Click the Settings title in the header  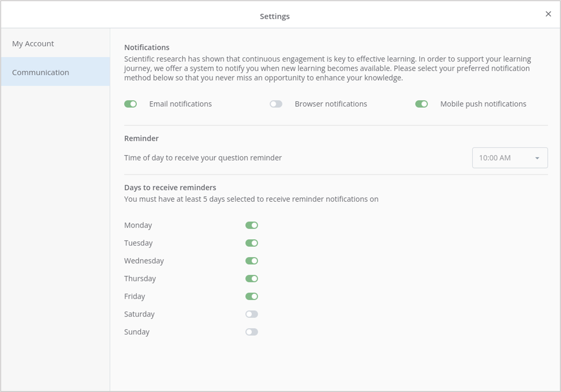pyautogui.click(x=275, y=16)
